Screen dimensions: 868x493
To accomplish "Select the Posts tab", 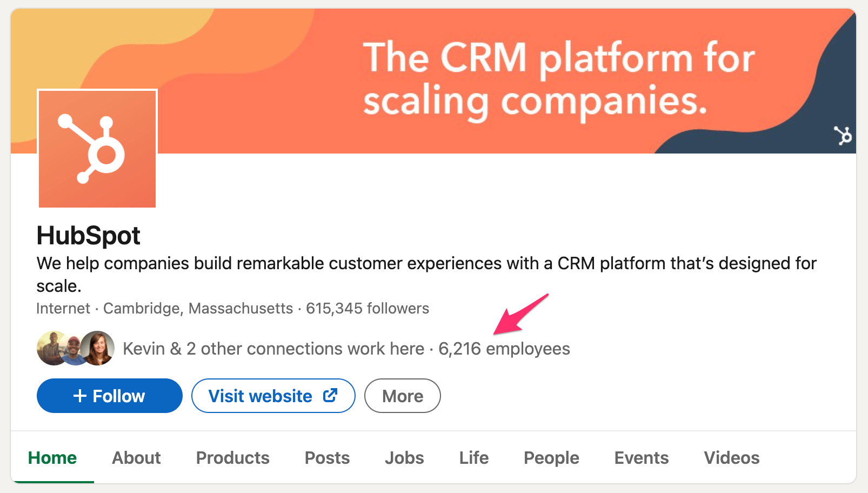I will tap(327, 458).
